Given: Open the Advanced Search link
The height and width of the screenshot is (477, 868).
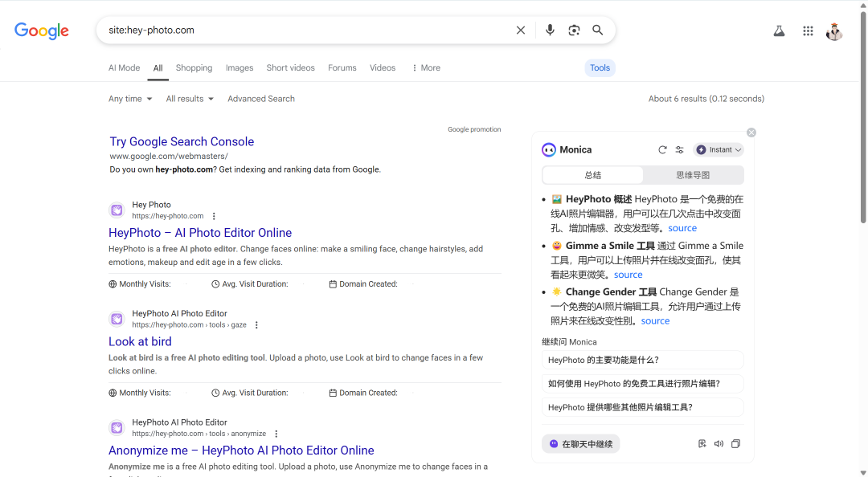Looking at the screenshot, I should [x=261, y=99].
